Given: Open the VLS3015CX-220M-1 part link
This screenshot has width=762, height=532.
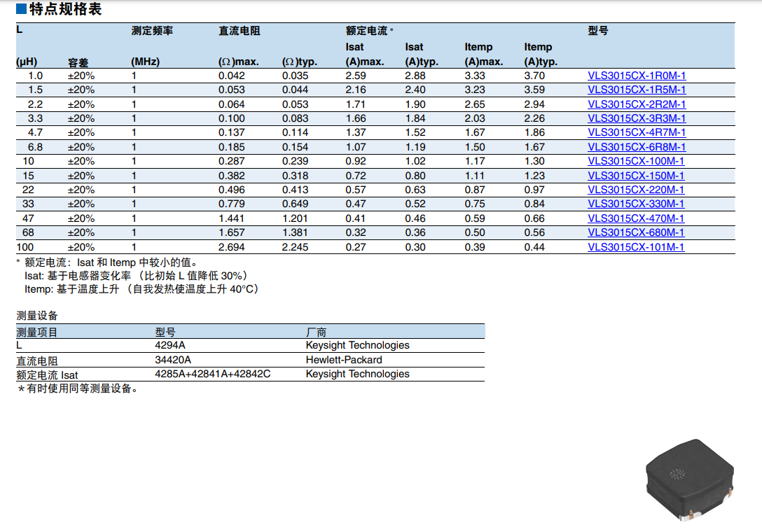Looking at the screenshot, I should click(636, 190).
